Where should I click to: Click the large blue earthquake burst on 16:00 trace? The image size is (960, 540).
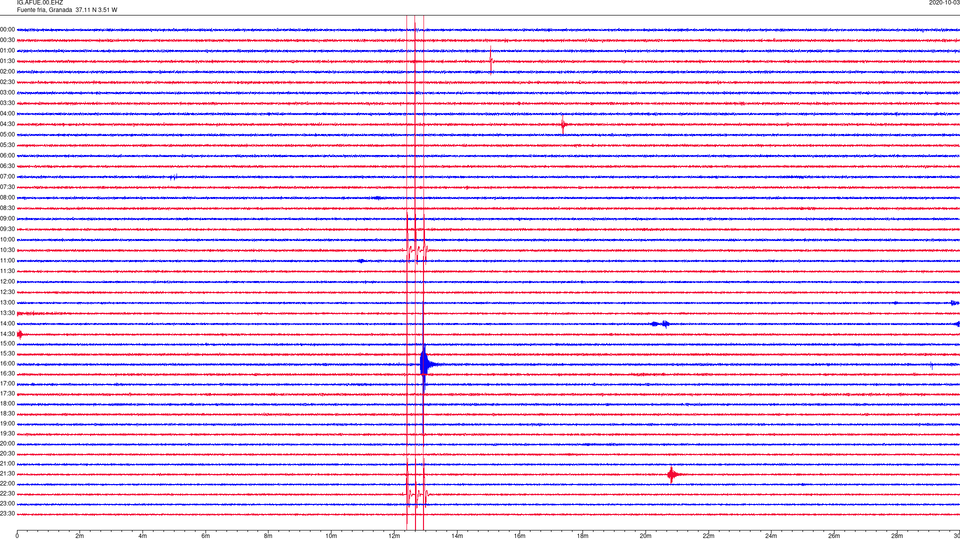[x=426, y=364]
